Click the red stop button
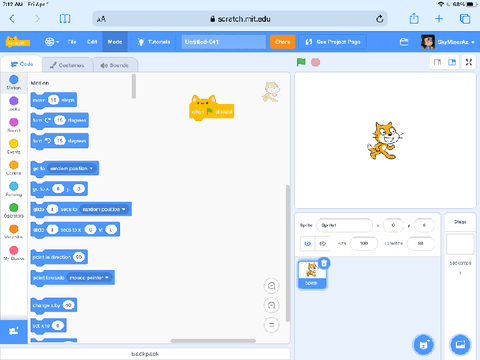Screen dimensions: 480x360 (315, 62)
